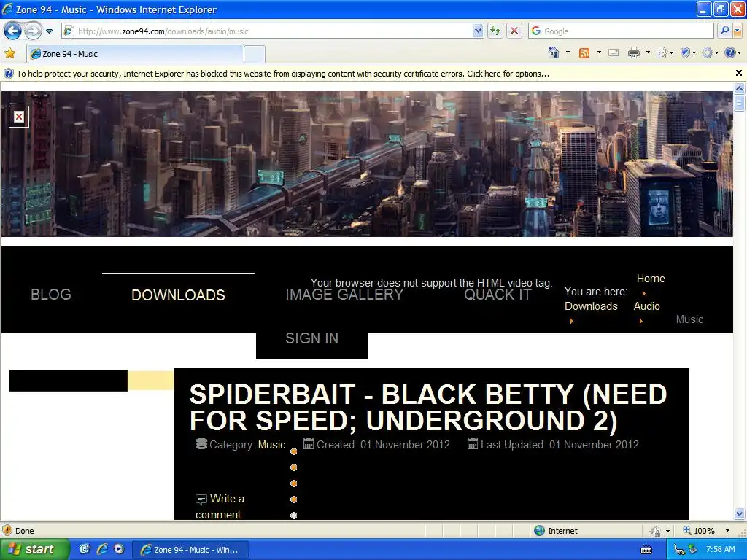Expand the Home button dropdown arrow
The width and height of the screenshot is (747, 560).
coord(568,52)
